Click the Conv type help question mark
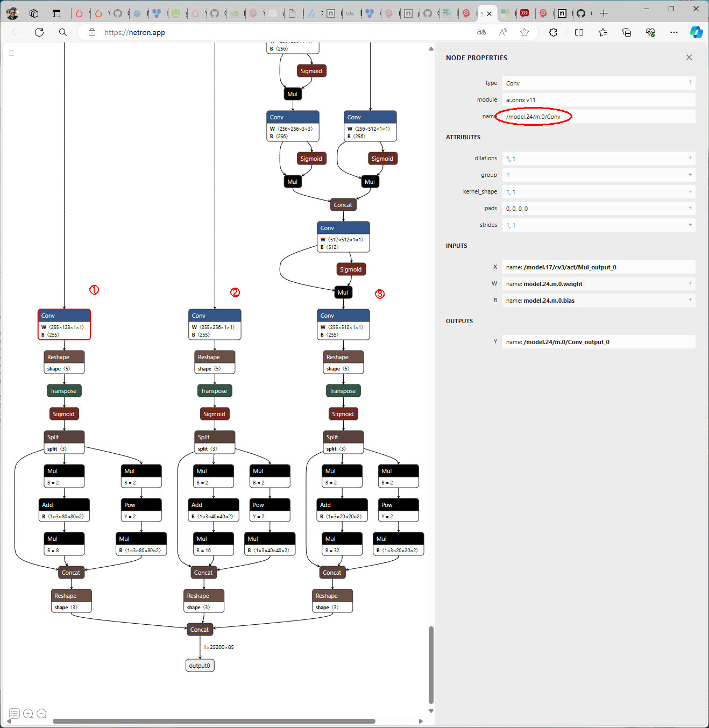Screen dimensions: 709x728 [690, 83]
